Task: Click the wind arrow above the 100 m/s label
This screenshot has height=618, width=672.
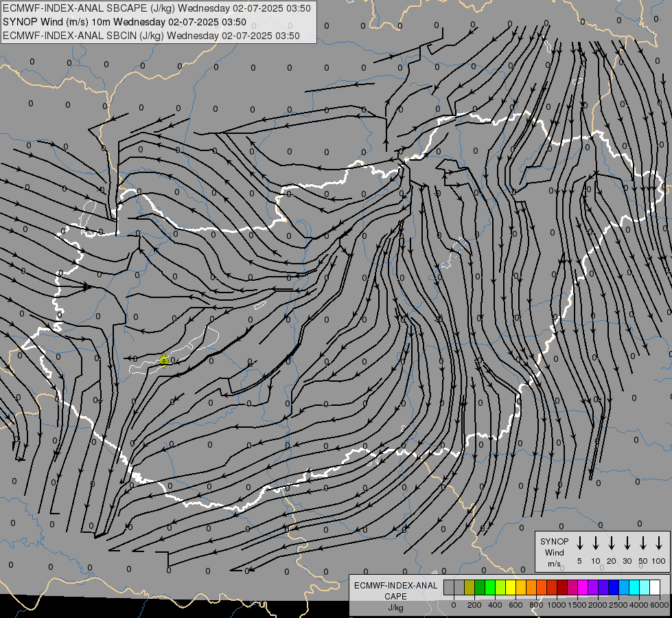Action: (659, 542)
